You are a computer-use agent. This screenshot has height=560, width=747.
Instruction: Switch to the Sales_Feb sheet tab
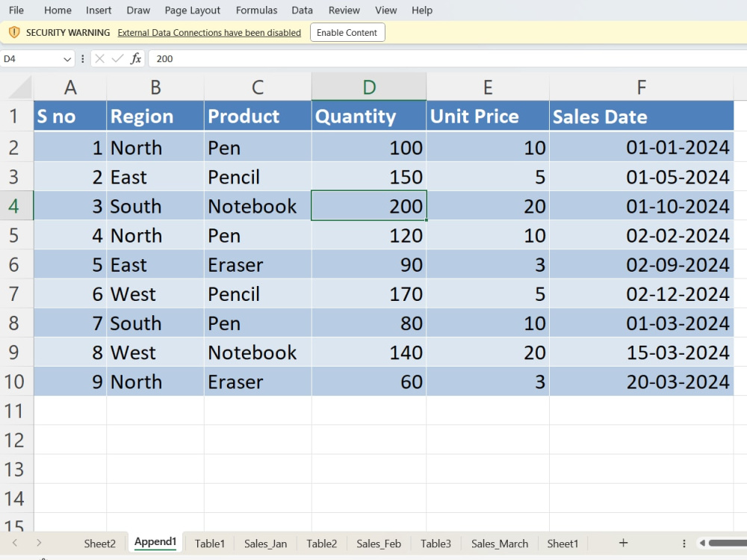(379, 544)
